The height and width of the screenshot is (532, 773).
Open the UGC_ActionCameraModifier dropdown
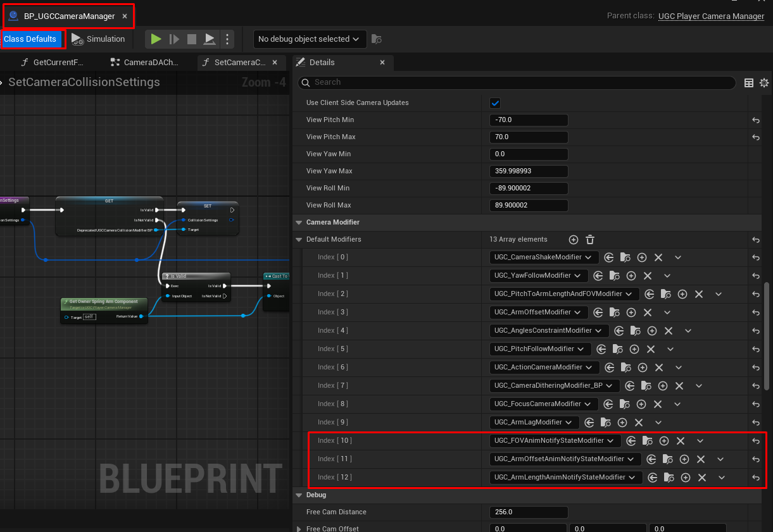coord(544,368)
